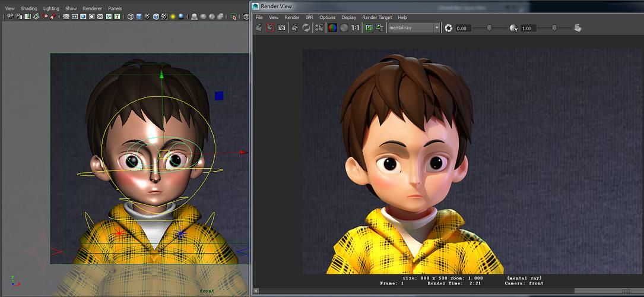644x297 pixels.
Task: Start IPR render with refresh icon
Action: pos(306,28)
